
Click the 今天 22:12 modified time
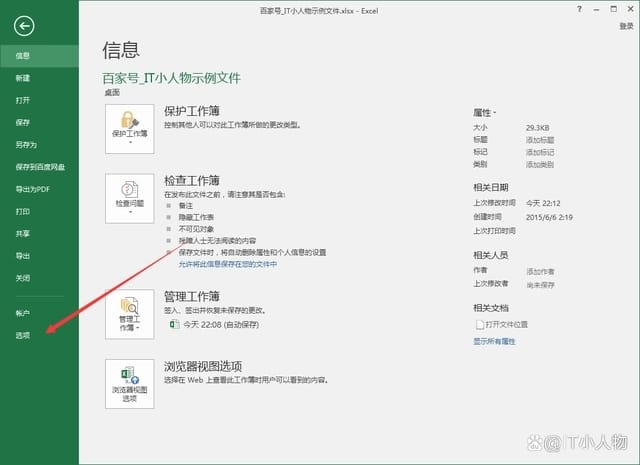[543, 203]
